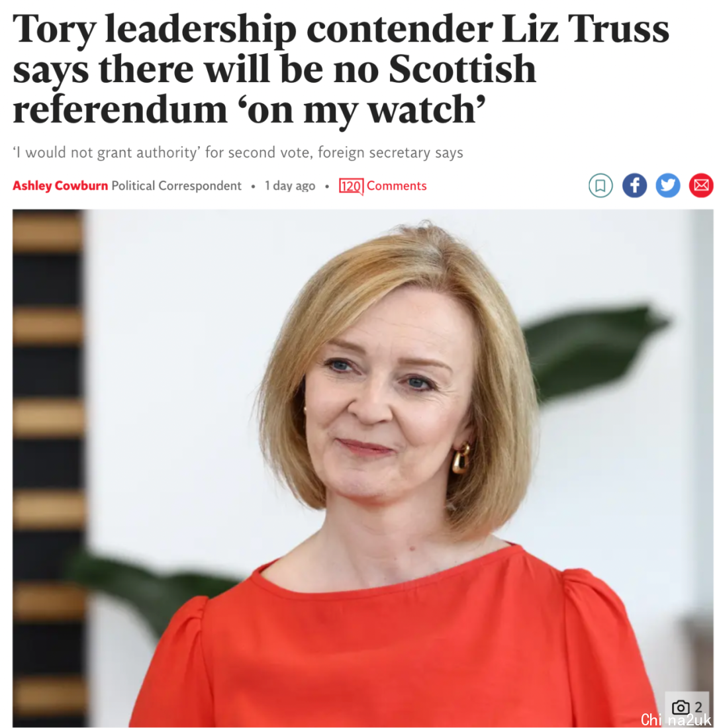Open the Comments link
Image resolution: width=715 pixels, height=728 pixels.
click(x=397, y=186)
